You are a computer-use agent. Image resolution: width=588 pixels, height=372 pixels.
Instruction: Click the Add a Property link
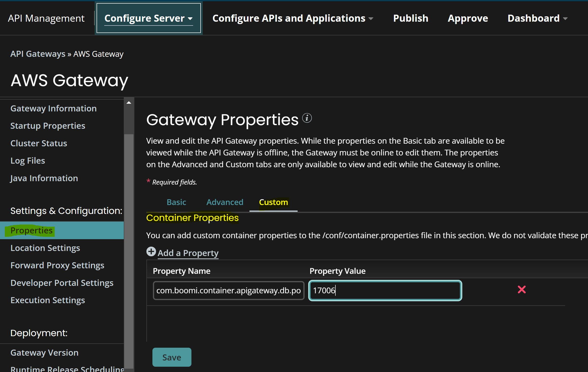[x=188, y=253]
